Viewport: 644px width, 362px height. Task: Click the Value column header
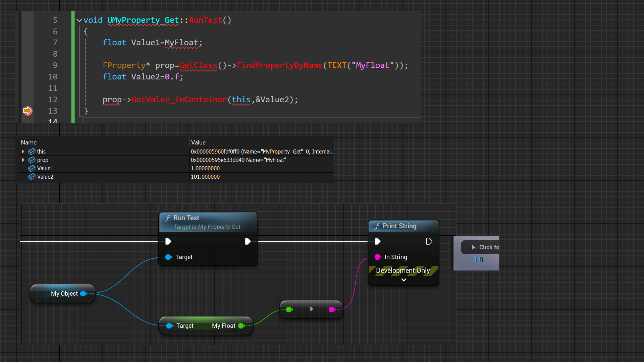[198, 142]
